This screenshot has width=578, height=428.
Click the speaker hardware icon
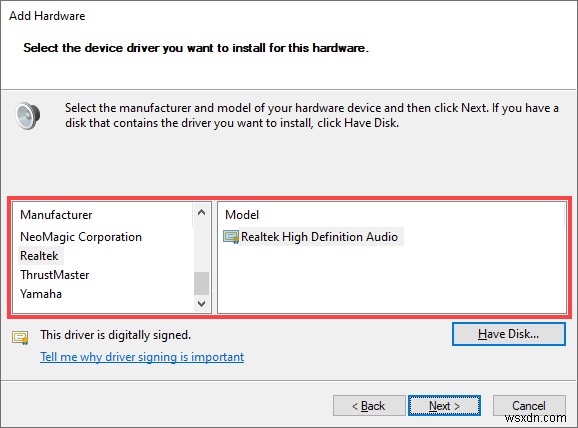(28, 115)
